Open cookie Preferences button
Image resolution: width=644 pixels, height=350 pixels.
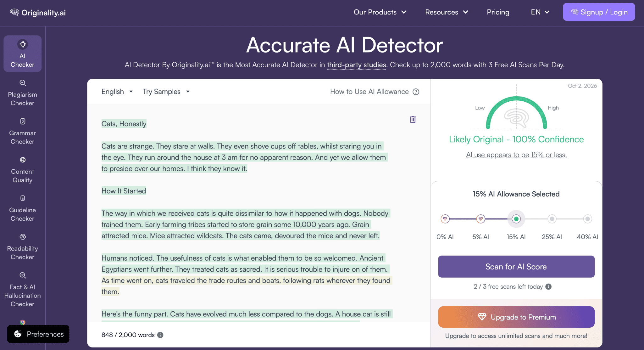point(38,334)
